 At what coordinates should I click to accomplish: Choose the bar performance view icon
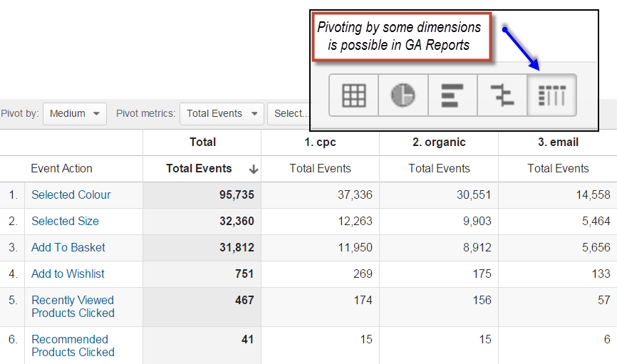point(452,95)
